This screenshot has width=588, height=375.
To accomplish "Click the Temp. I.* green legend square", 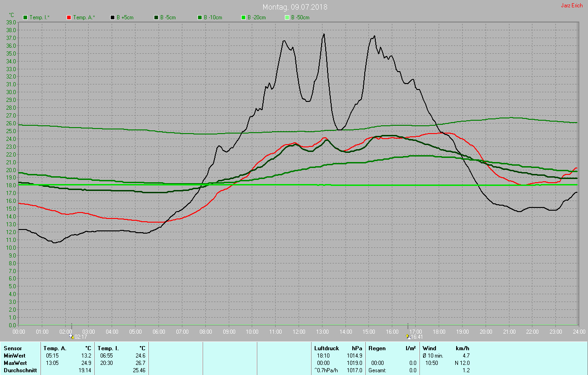I will pyautogui.click(x=25, y=17).
